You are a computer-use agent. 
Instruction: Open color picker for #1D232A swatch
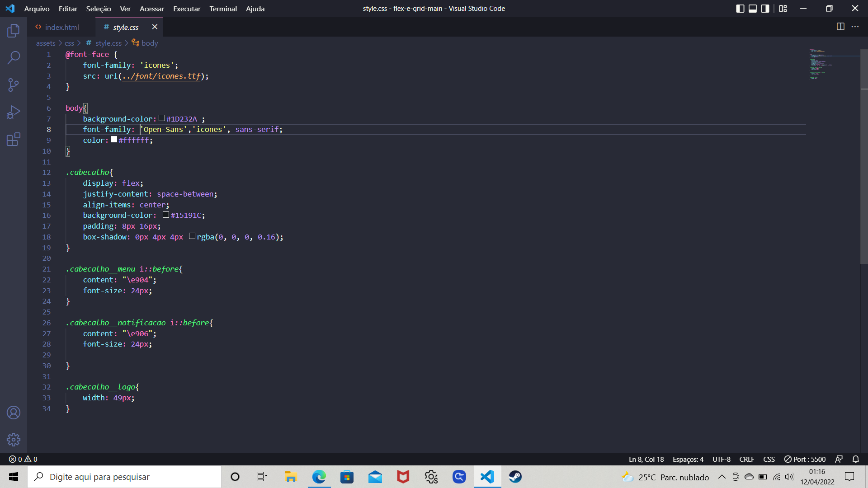coord(162,118)
